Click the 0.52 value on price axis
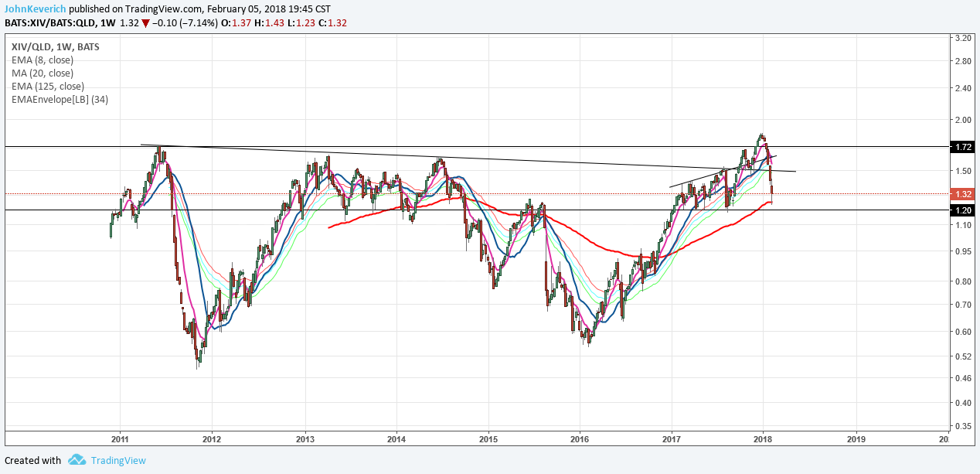 tap(962, 356)
